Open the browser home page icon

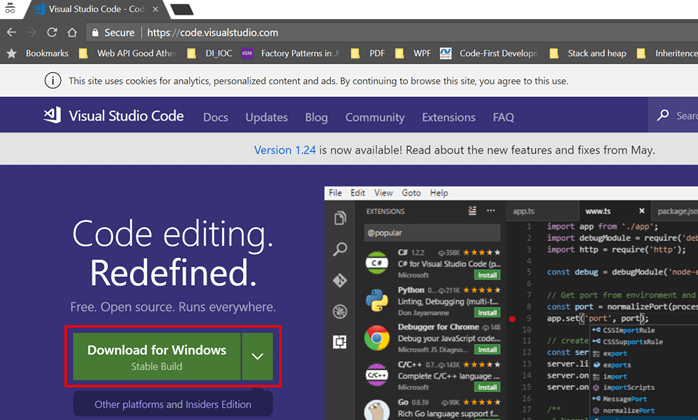pos(72,33)
